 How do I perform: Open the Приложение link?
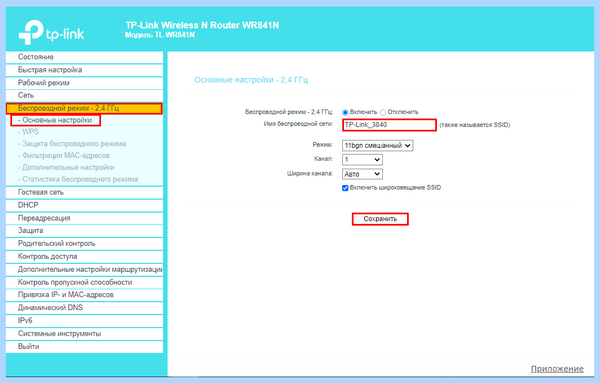557,369
